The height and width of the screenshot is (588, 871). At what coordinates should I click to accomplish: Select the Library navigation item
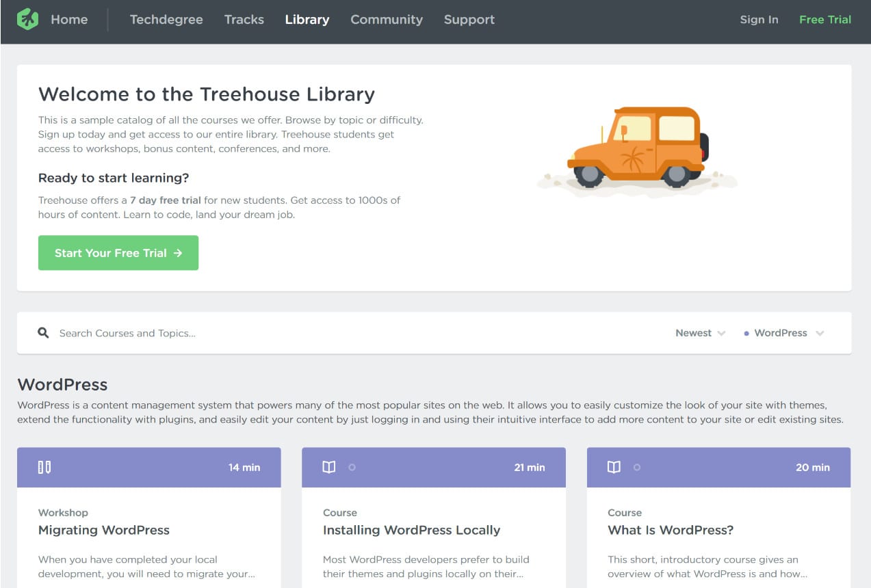coord(307,20)
